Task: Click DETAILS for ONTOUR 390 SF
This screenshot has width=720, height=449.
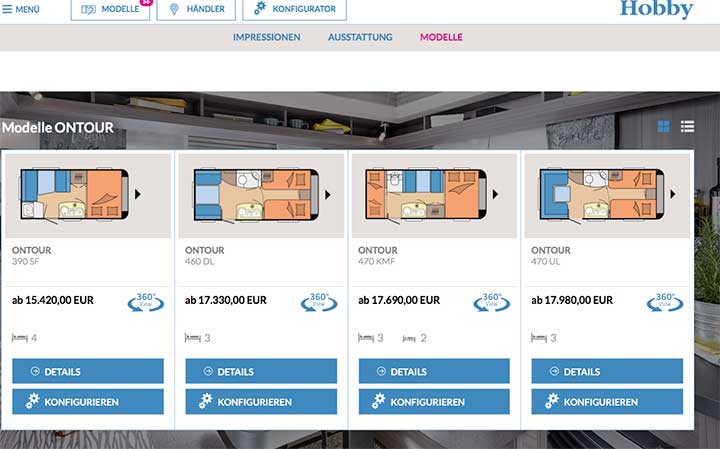Action: (88, 371)
